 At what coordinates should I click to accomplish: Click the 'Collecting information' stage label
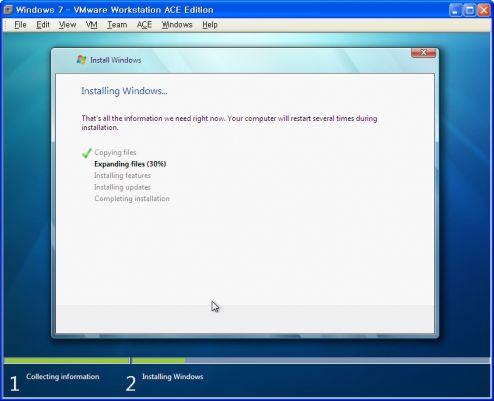tap(63, 377)
